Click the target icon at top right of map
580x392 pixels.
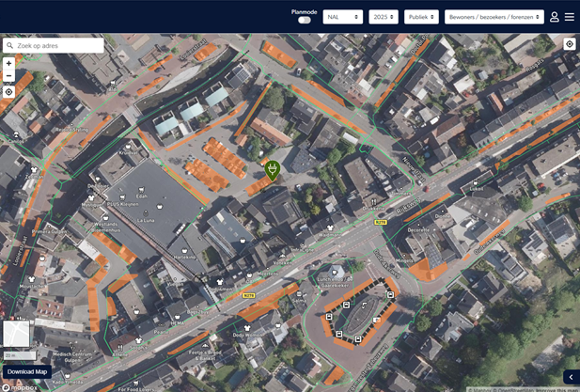[x=570, y=44]
